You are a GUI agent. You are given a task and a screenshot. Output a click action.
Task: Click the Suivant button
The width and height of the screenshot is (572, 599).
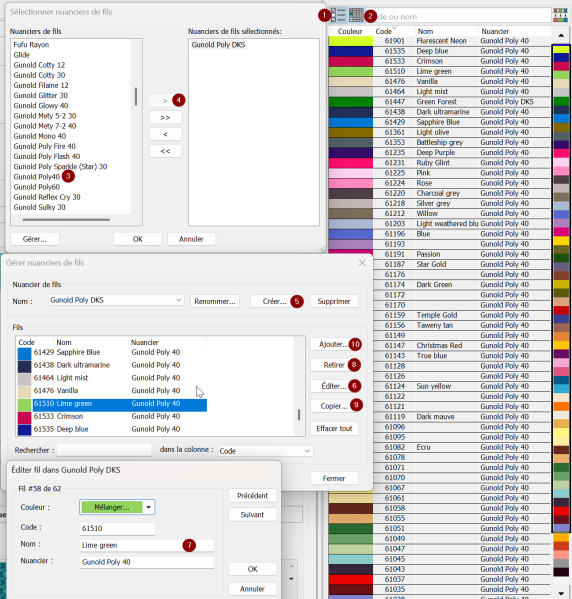click(252, 515)
